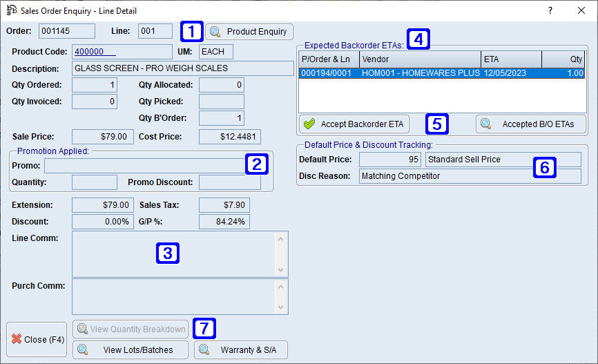Click Disc Reason field Matching Competitor
The width and height of the screenshot is (598, 364).
(x=470, y=176)
